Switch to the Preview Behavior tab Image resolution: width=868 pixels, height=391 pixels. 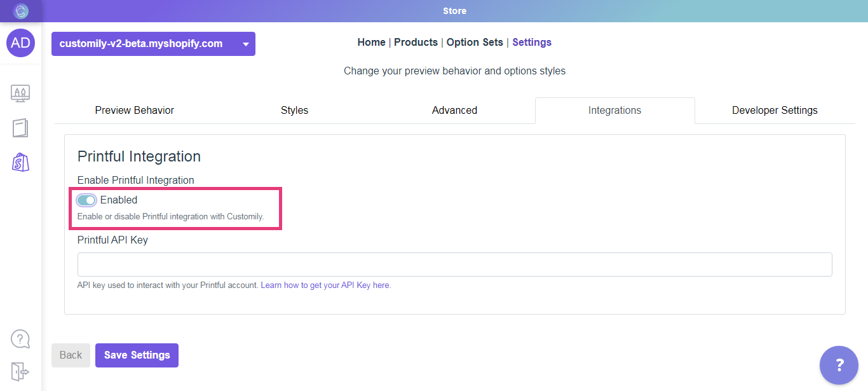point(135,111)
